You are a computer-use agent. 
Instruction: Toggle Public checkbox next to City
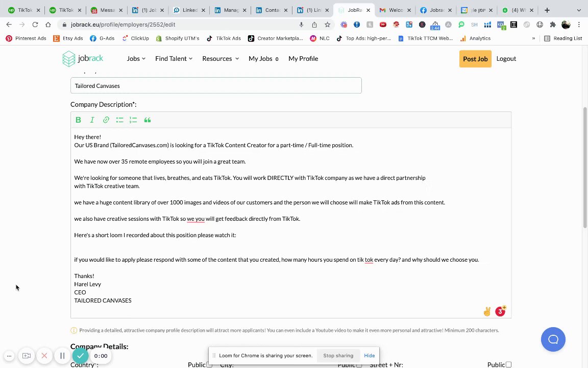point(359,364)
